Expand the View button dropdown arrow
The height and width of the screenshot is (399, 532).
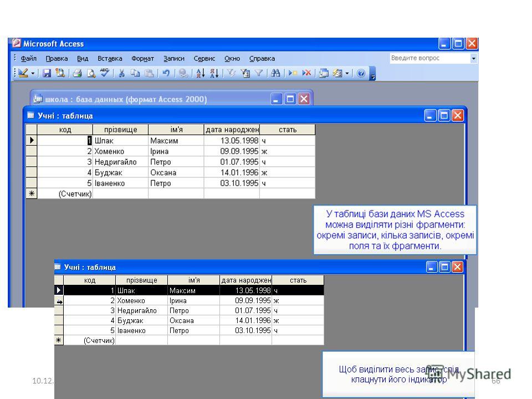(33, 73)
